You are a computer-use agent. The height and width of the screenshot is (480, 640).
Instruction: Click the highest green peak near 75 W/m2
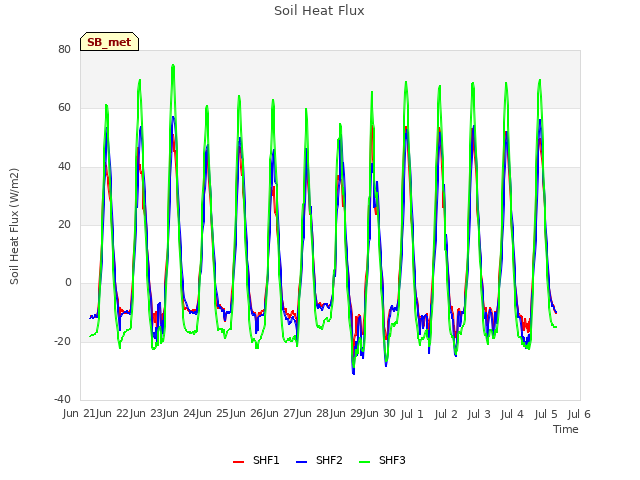coord(173,65)
